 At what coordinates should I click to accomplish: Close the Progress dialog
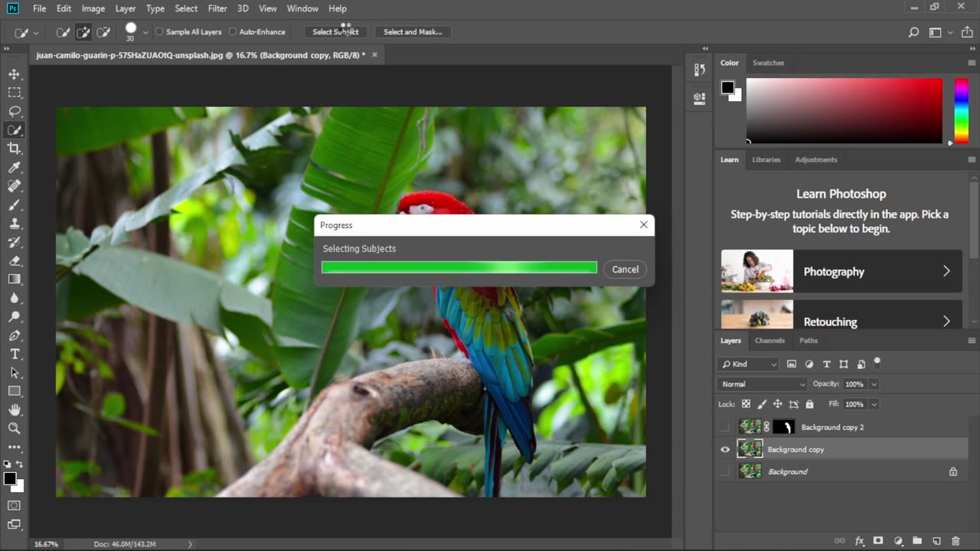click(644, 225)
